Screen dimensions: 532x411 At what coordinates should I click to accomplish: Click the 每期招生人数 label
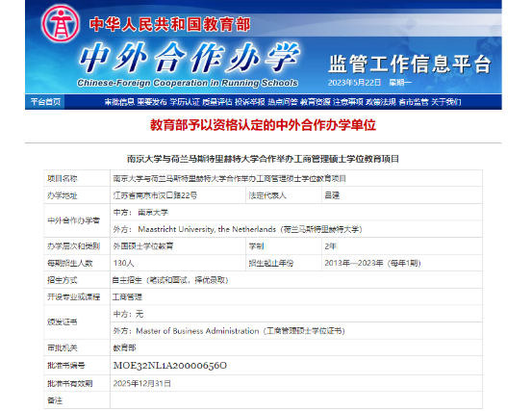[x=70, y=263]
